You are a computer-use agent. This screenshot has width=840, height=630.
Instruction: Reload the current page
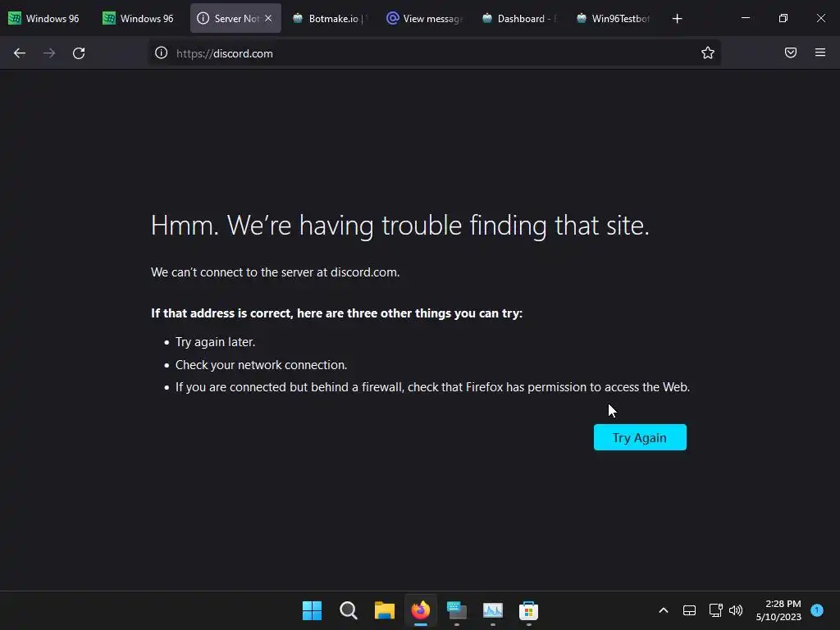click(79, 53)
